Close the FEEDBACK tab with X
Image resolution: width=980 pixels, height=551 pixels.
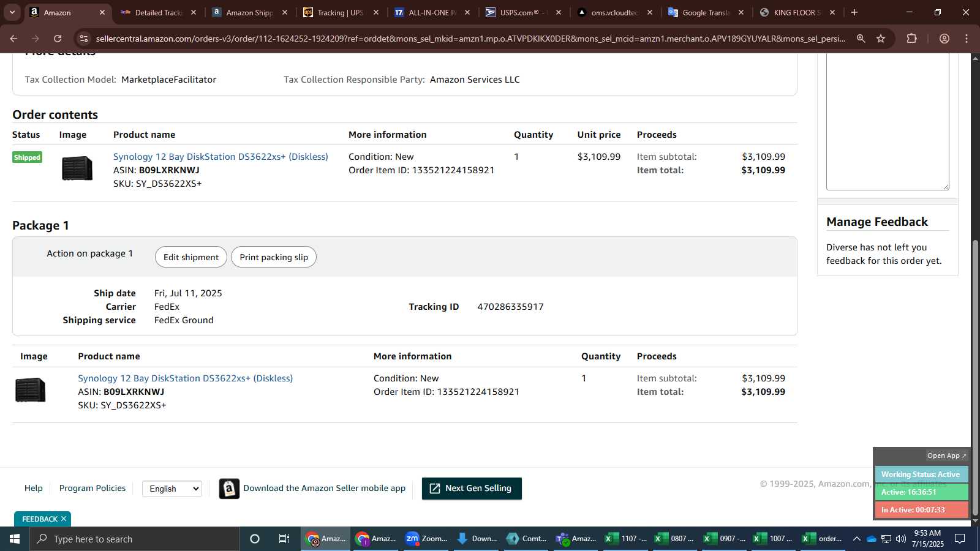click(x=64, y=519)
